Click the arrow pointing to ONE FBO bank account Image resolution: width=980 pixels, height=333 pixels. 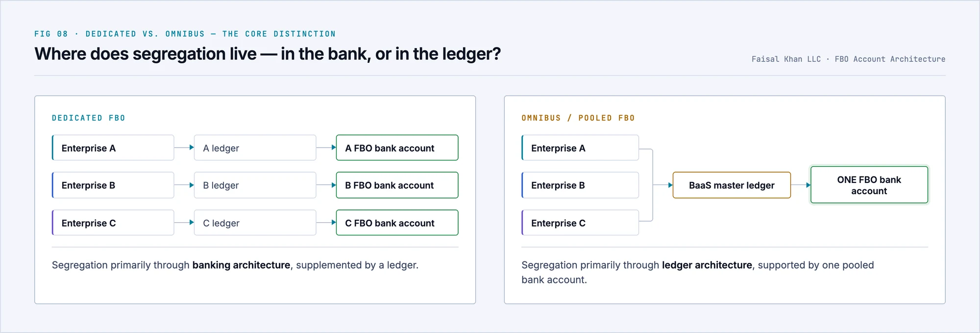(801, 185)
